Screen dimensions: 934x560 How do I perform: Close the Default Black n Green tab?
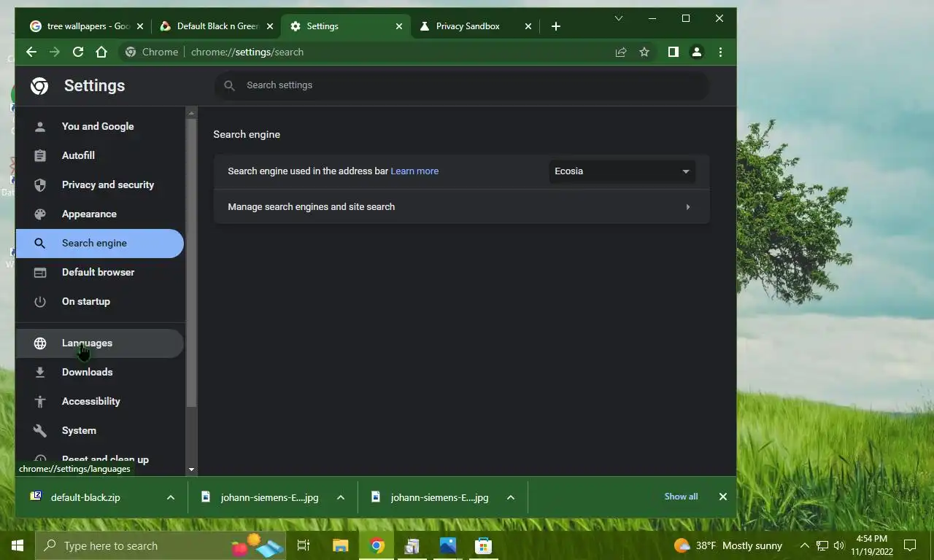[x=270, y=26]
